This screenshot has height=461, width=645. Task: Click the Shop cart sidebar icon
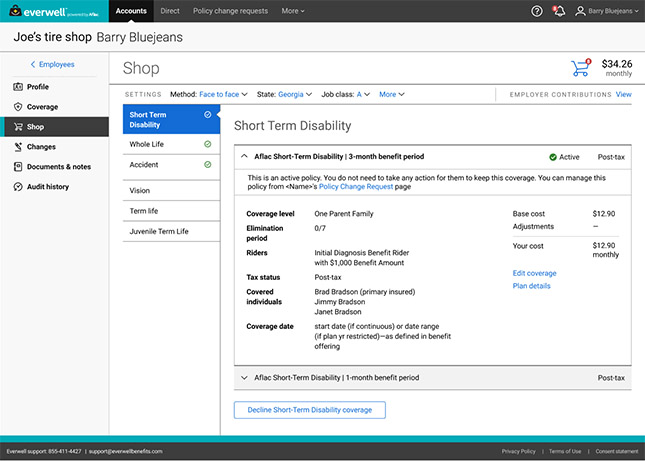click(x=18, y=127)
